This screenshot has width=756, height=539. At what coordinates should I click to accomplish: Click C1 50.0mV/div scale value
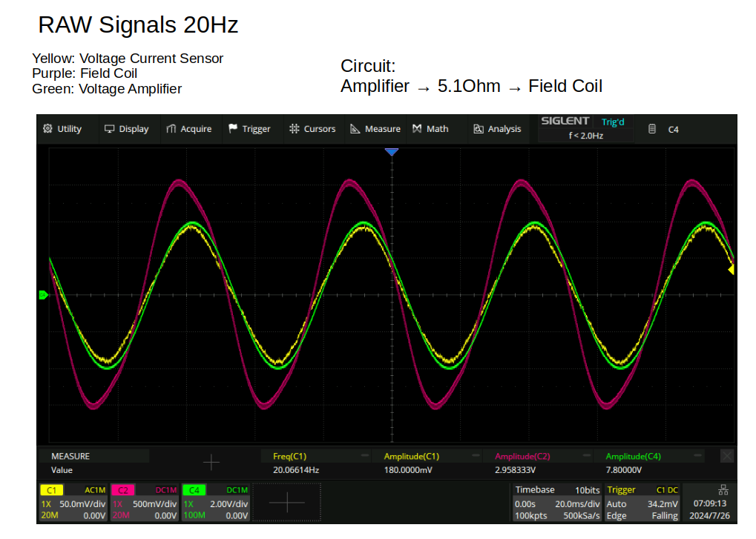(82, 504)
